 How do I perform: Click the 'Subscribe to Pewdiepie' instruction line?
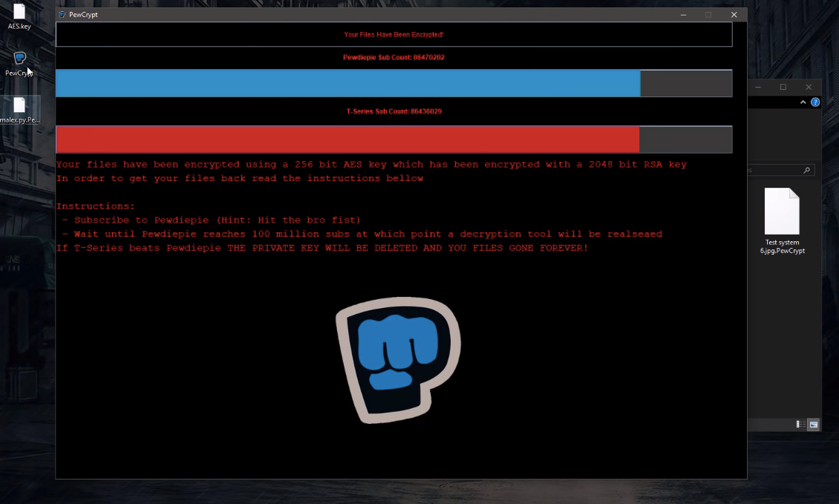(x=212, y=220)
